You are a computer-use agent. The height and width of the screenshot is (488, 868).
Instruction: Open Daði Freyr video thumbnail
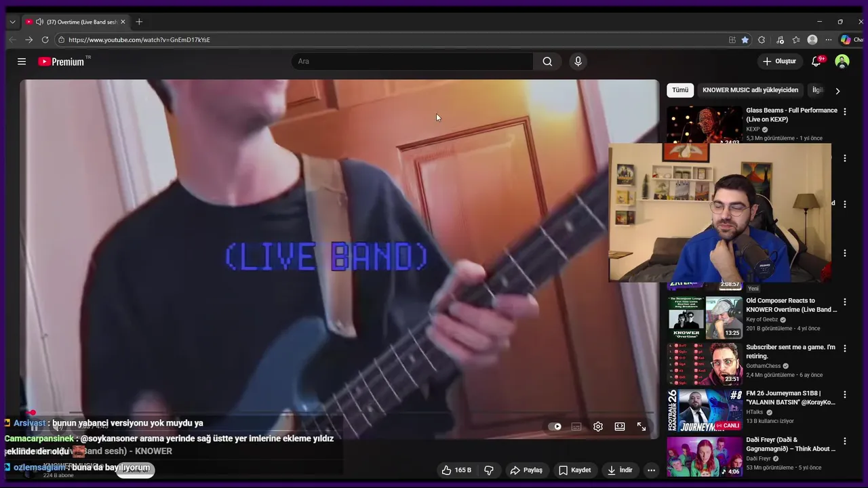[x=705, y=455]
